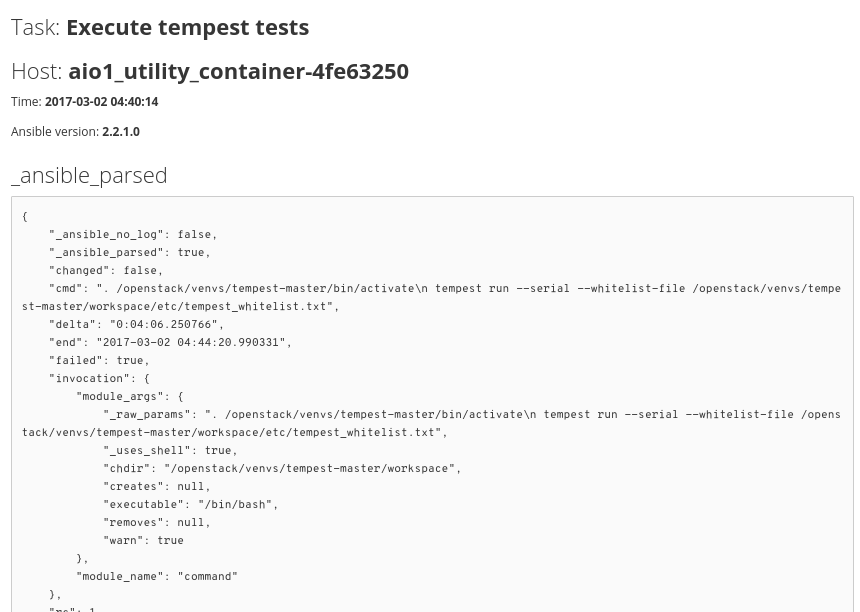Click the "module_name": "command" line
The height and width of the screenshot is (612, 860).
pyautogui.click(x=157, y=577)
